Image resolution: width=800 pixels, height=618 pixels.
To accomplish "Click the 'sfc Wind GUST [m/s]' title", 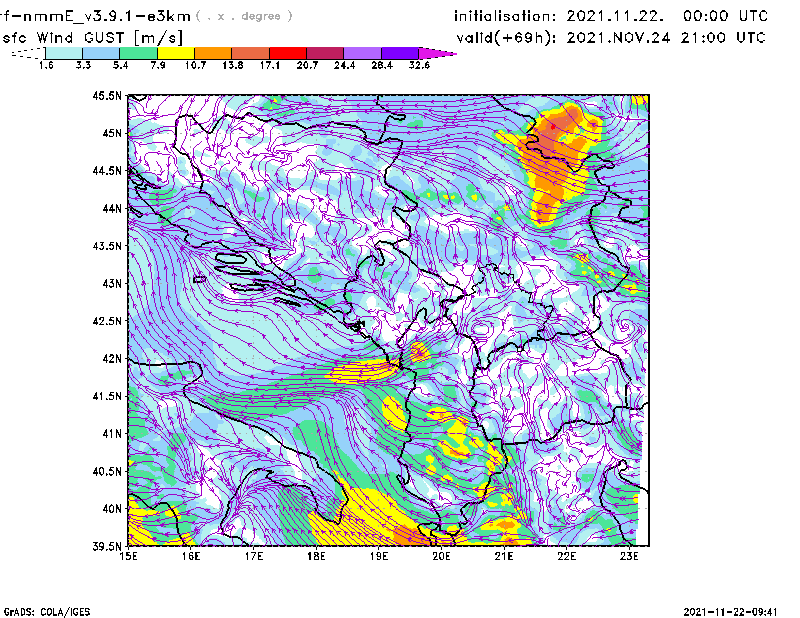I will click(92, 38).
